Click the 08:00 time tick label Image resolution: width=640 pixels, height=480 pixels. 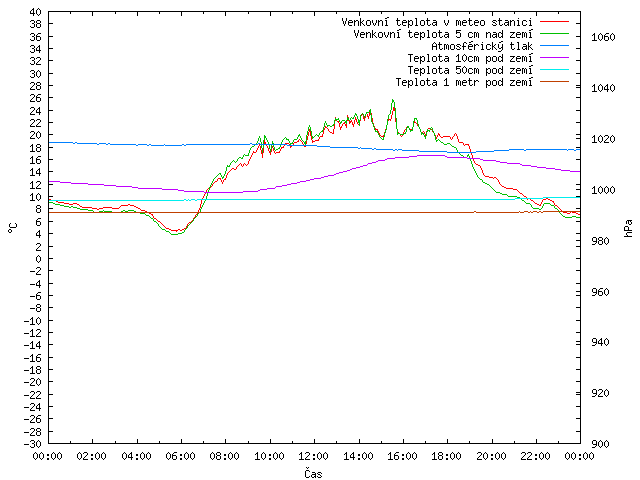click(225, 456)
